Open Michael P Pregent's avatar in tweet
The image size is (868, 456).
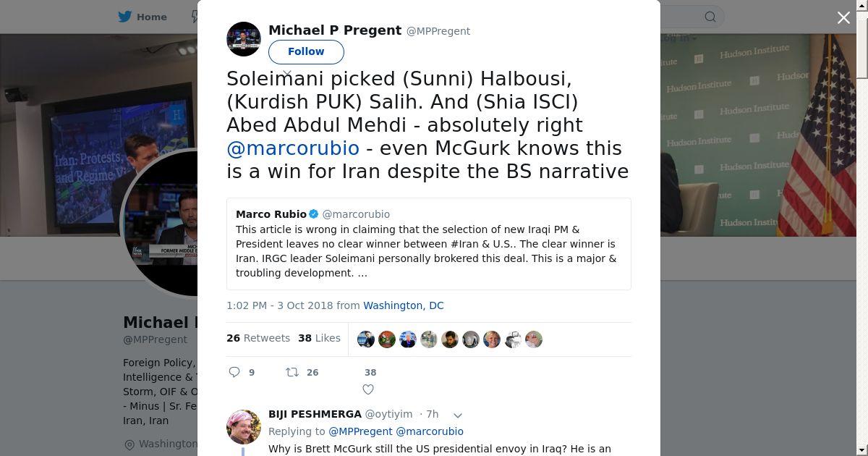tap(244, 39)
